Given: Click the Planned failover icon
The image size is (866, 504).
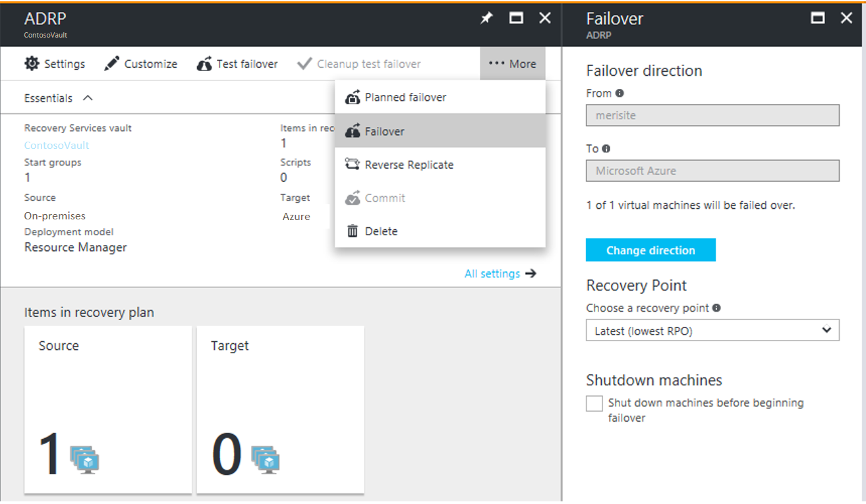Looking at the screenshot, I should coord(352,97).
